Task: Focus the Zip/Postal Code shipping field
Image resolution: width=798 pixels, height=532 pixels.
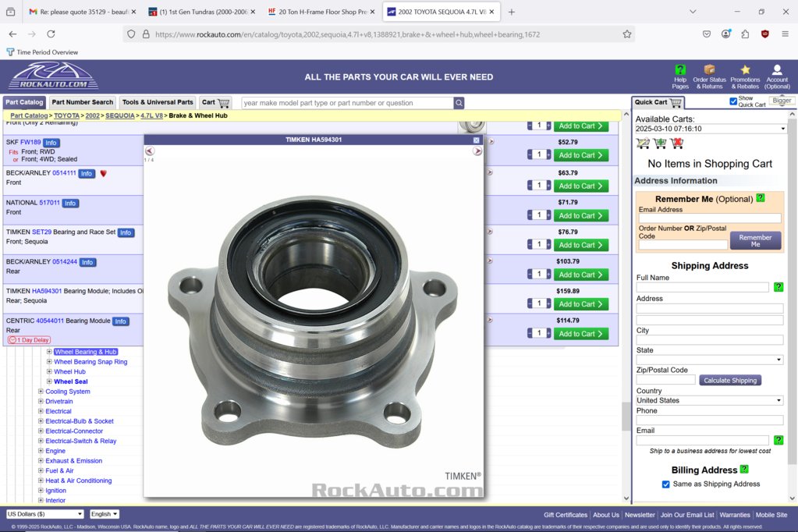Action: click(x=665, y=380)
